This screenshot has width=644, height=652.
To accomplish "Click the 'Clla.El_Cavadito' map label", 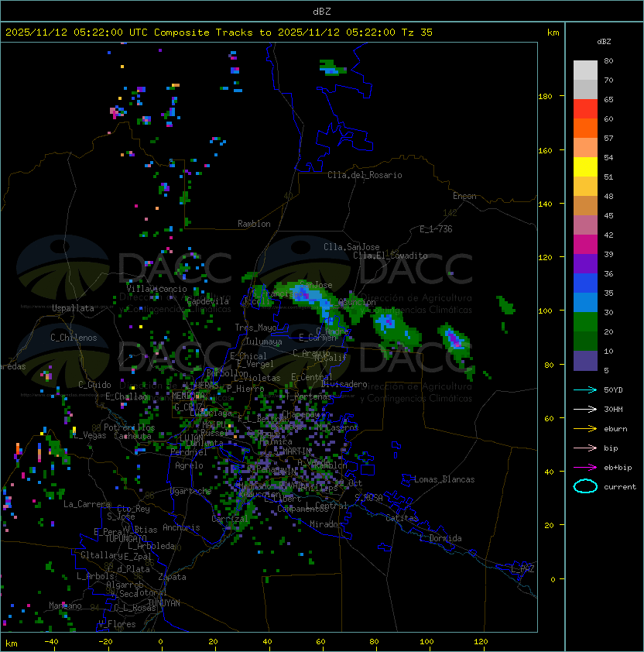I will [390, 256].
